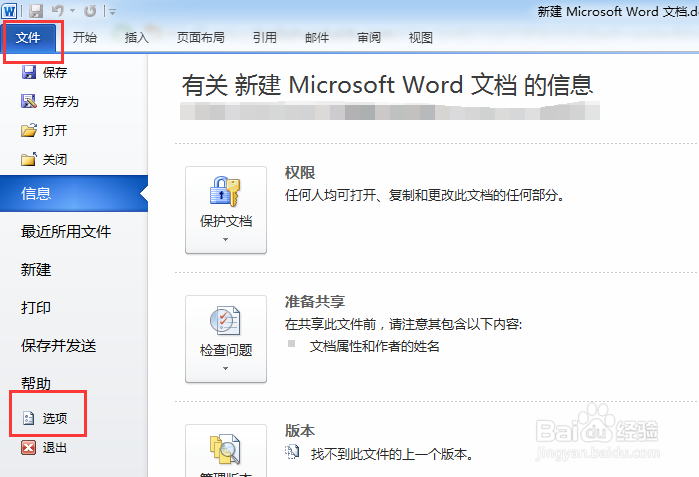
Task: Click the 关闭 folder icon
Action: [29, 159]
